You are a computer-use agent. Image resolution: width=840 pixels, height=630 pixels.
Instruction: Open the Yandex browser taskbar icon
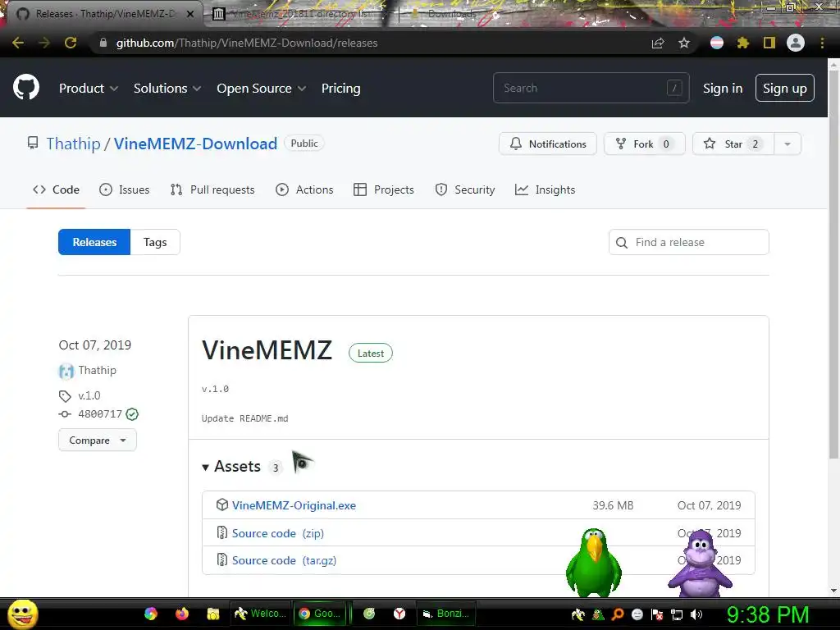(x=399, y=614)
